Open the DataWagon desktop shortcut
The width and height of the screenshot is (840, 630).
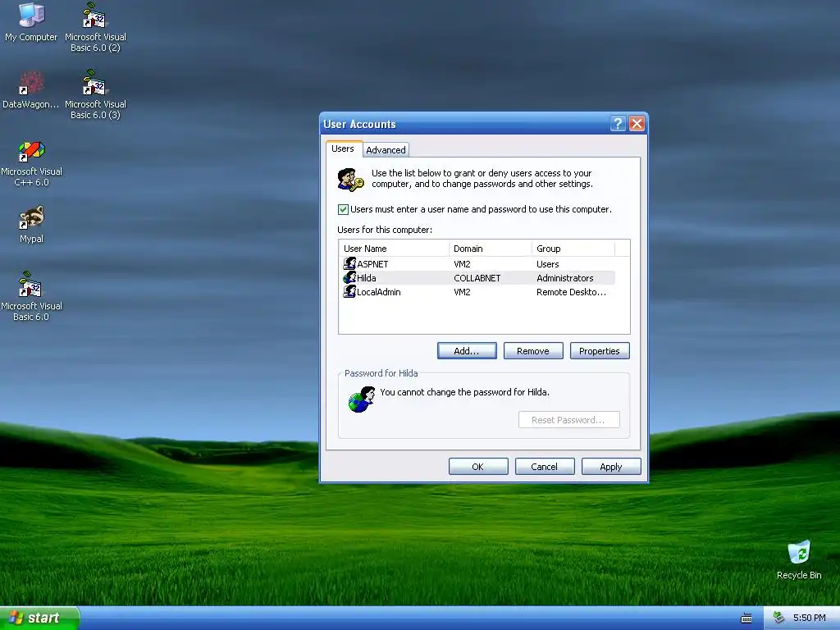30,89
